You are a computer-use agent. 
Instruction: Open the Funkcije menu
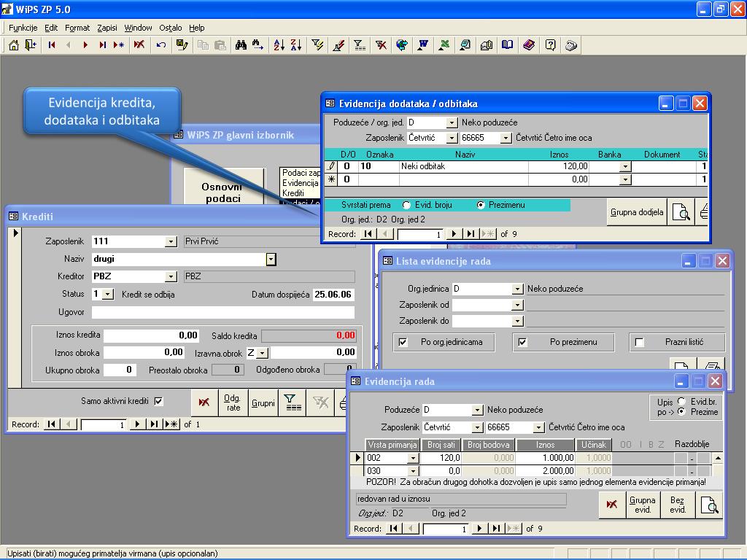click(x=23, y=28)
